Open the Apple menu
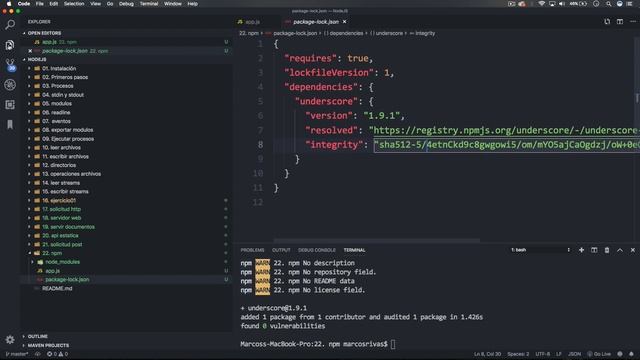 (x=9, y=4)
